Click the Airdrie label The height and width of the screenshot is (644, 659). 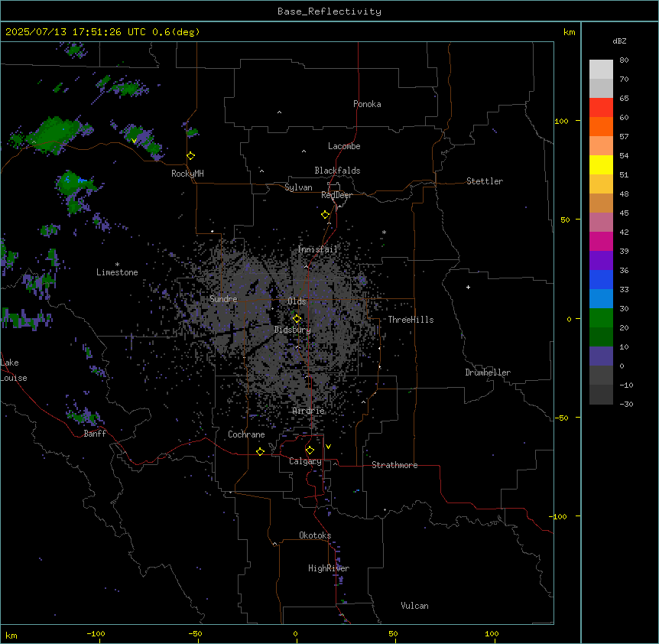click(309, 411)
